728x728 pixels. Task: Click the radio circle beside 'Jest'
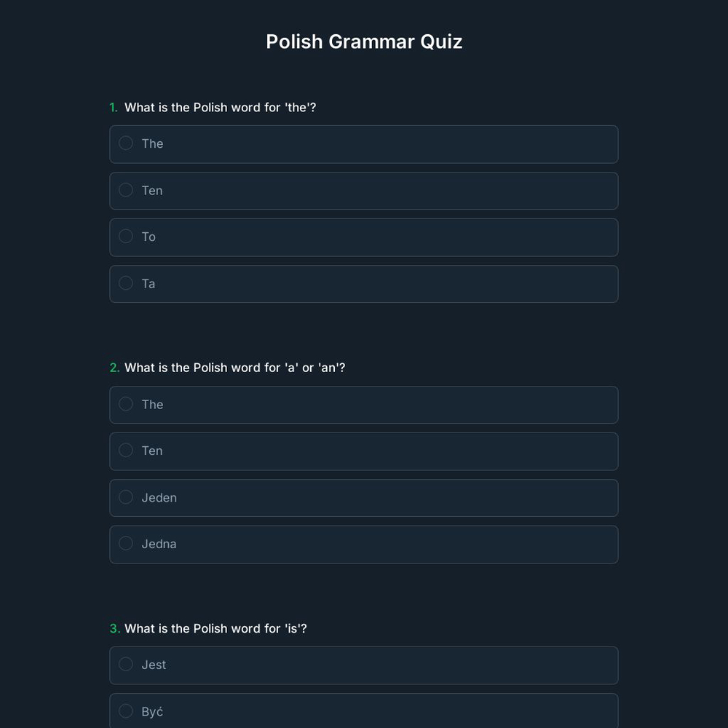(125, 664)
